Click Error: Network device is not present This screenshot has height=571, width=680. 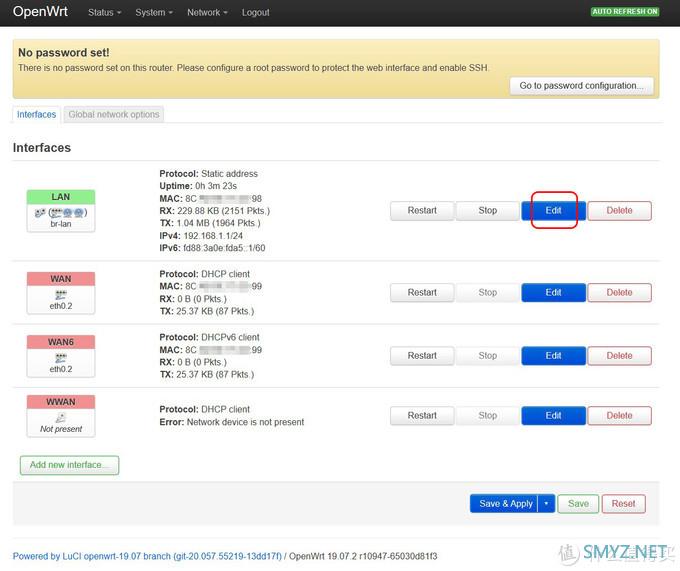232,422
